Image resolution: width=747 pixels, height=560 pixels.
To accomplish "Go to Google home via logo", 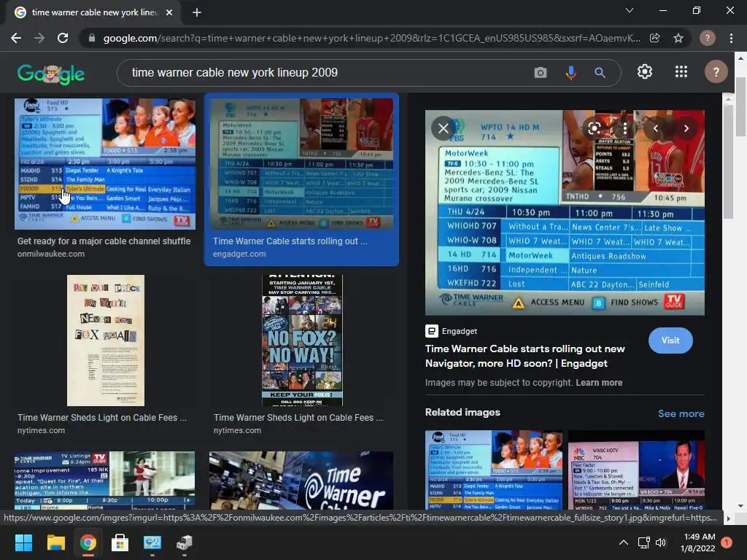I will tap(51, 74).
